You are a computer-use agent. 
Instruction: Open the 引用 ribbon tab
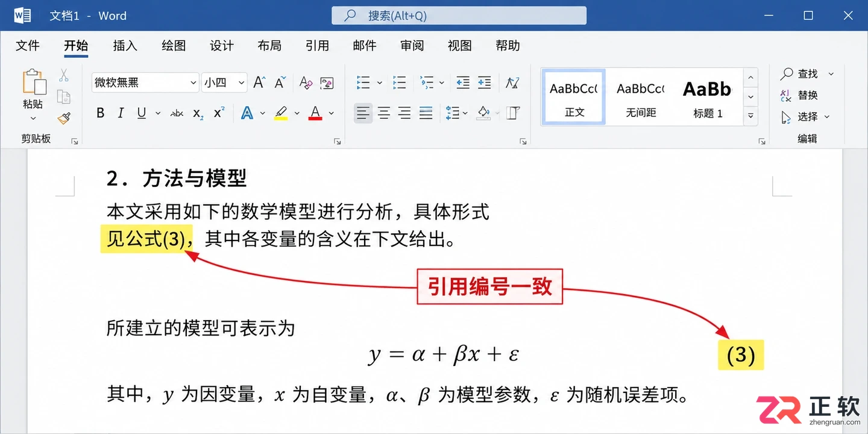click(x=317, y=46)
